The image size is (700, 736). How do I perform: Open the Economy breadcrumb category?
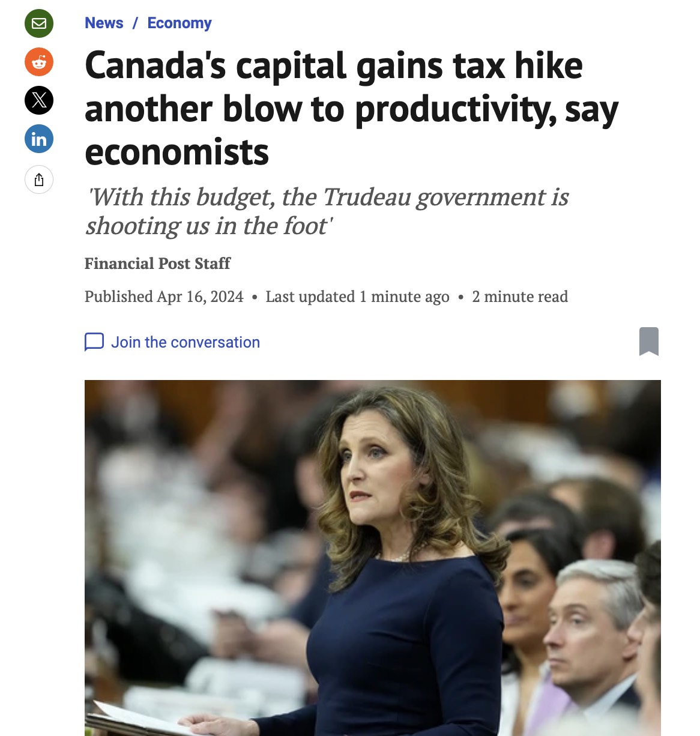point(180,23)
